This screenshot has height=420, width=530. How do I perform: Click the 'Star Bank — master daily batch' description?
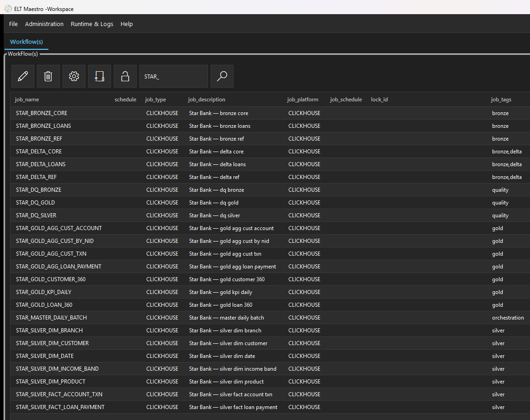tap(227, 318)
